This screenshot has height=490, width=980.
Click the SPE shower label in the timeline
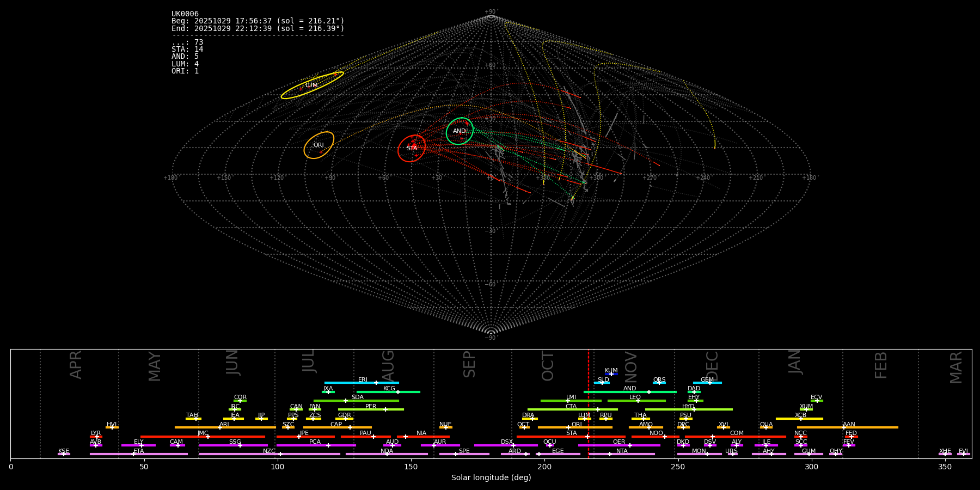464,451
